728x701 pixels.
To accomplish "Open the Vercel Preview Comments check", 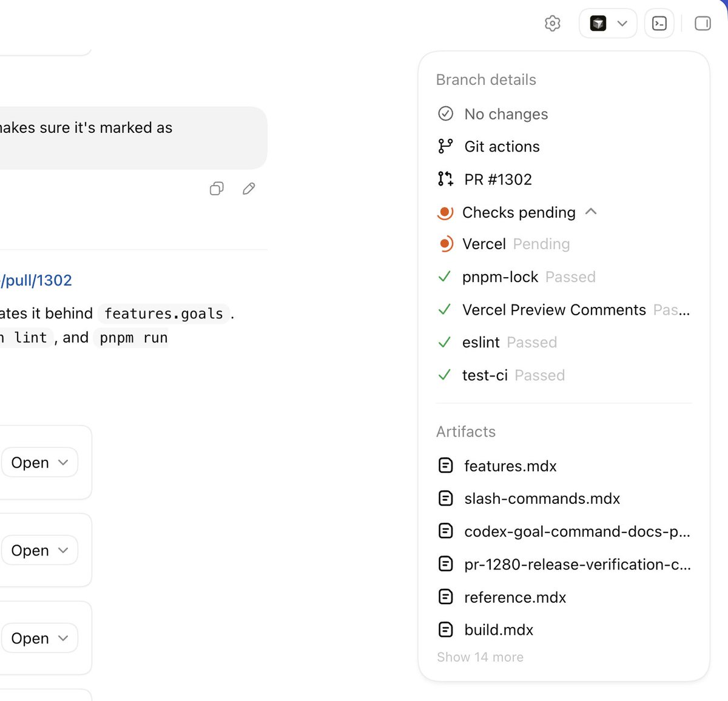I will [564, 309].
